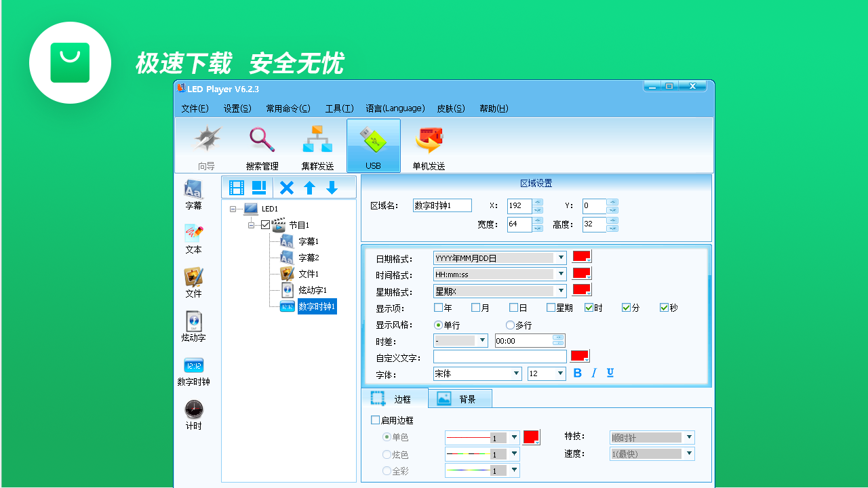Select the 炫动字 dazzle text tool
The width and height of the screenshot is (868, 488).
(194, 325)
